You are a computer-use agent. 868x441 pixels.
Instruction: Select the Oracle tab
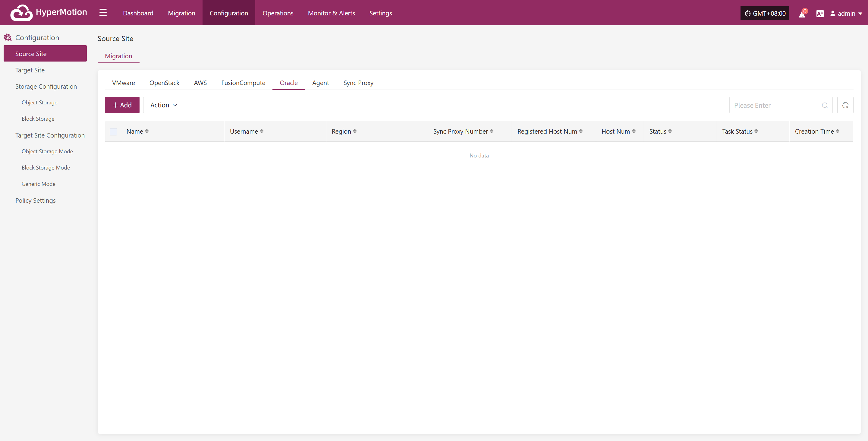tap(288, 83)
